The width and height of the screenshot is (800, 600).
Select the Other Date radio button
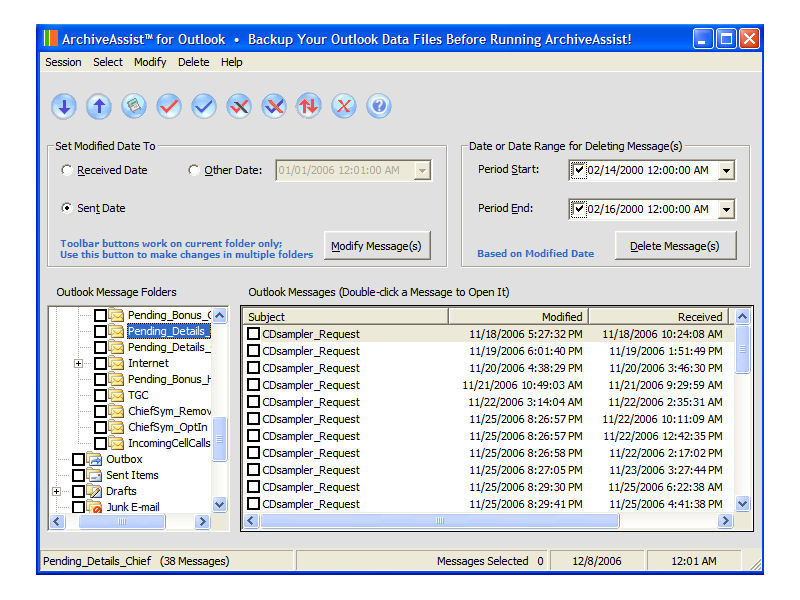pos(193,170)
